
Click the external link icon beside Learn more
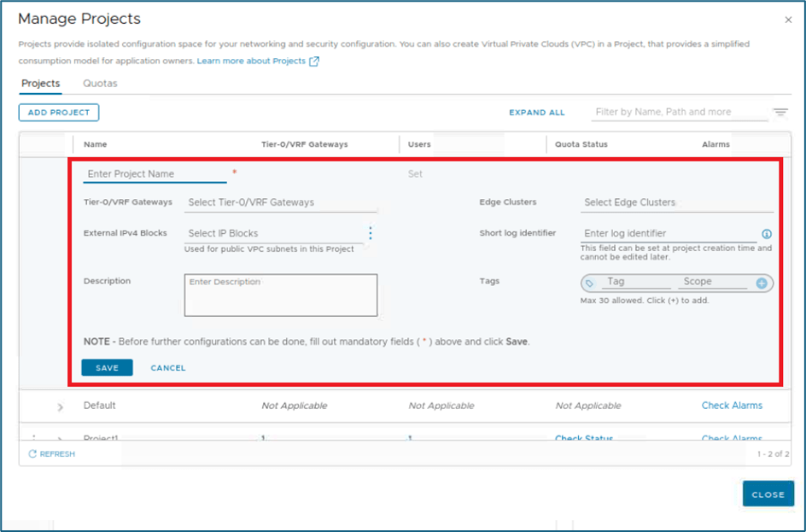click(314, 61)
